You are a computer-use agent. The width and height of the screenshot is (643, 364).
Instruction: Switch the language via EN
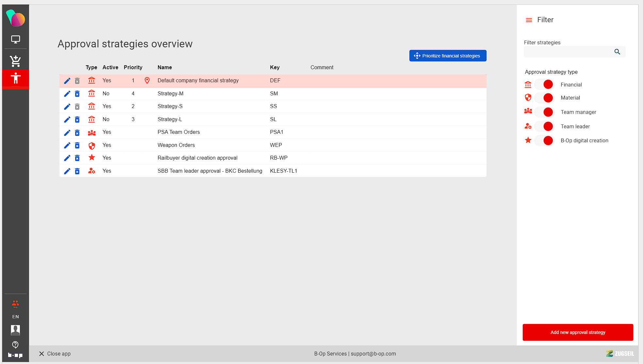click(15, 317)
